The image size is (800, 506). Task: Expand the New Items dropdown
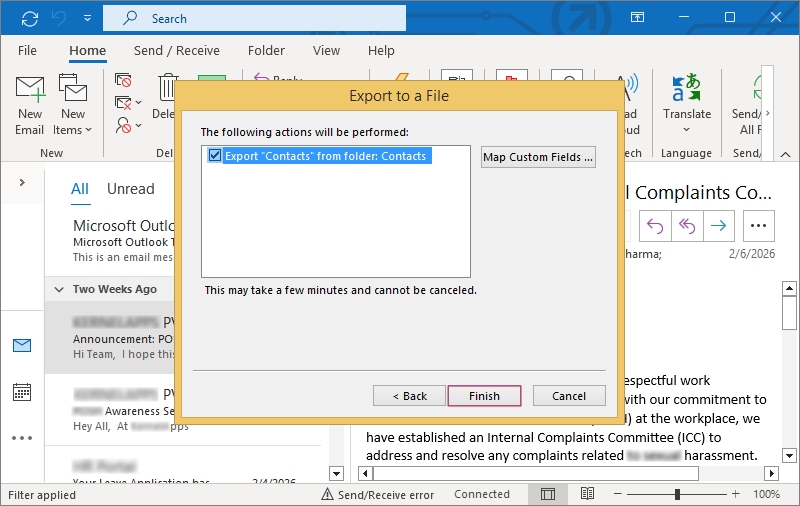[x=73, y=130]
